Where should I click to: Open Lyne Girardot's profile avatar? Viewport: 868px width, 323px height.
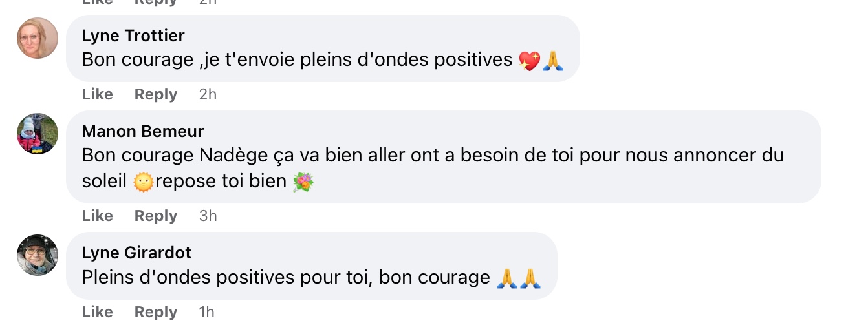[37, 255]
